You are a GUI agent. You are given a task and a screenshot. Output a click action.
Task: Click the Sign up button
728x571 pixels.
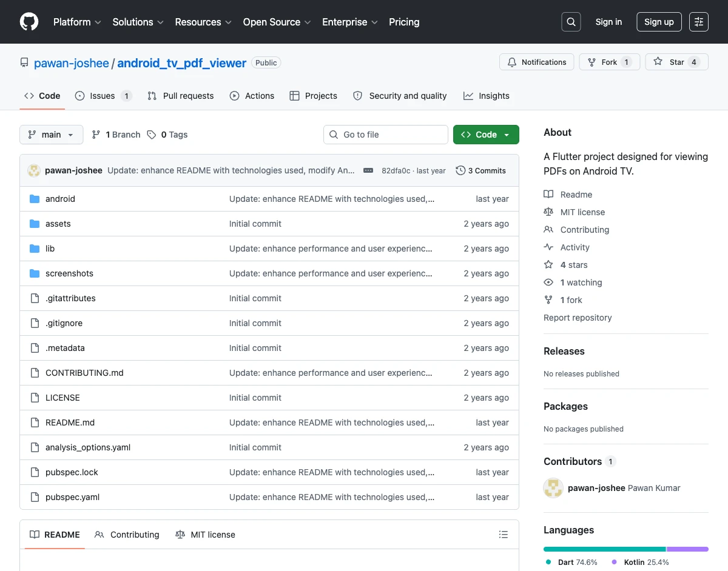[x=659, y=22]
